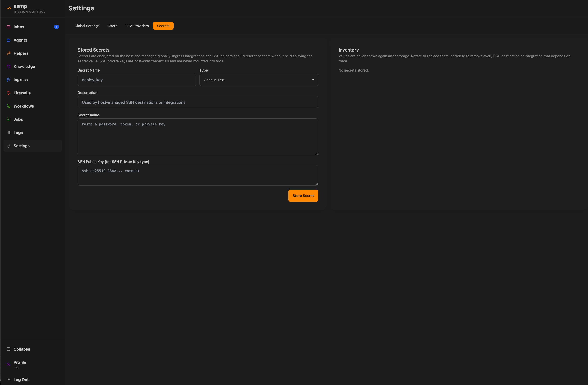
Task: Navigate to Workflows
Action: coord(33,106)
